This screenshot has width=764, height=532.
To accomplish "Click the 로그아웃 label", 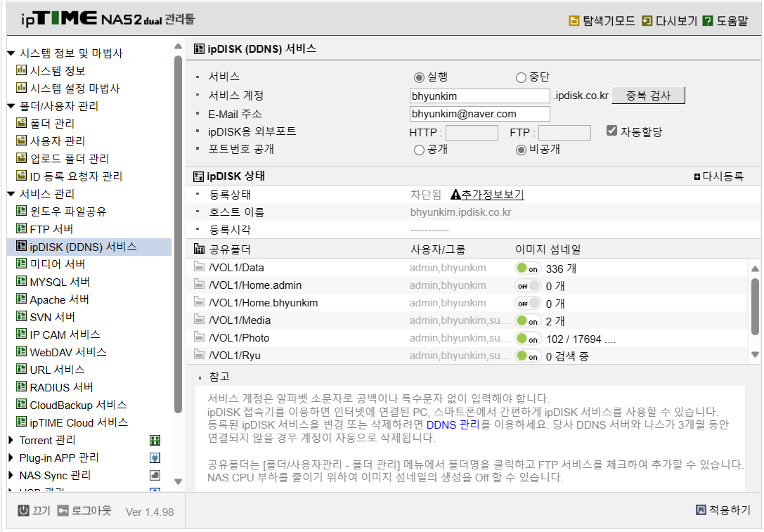I will point(91,510).
